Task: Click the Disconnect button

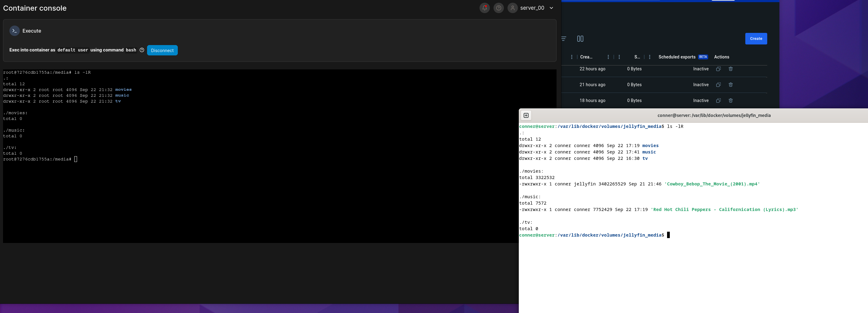Action: point(162,50)
